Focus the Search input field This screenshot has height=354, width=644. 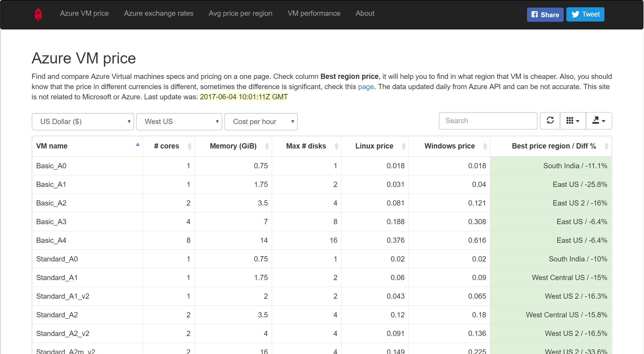[x=488, y=121]
